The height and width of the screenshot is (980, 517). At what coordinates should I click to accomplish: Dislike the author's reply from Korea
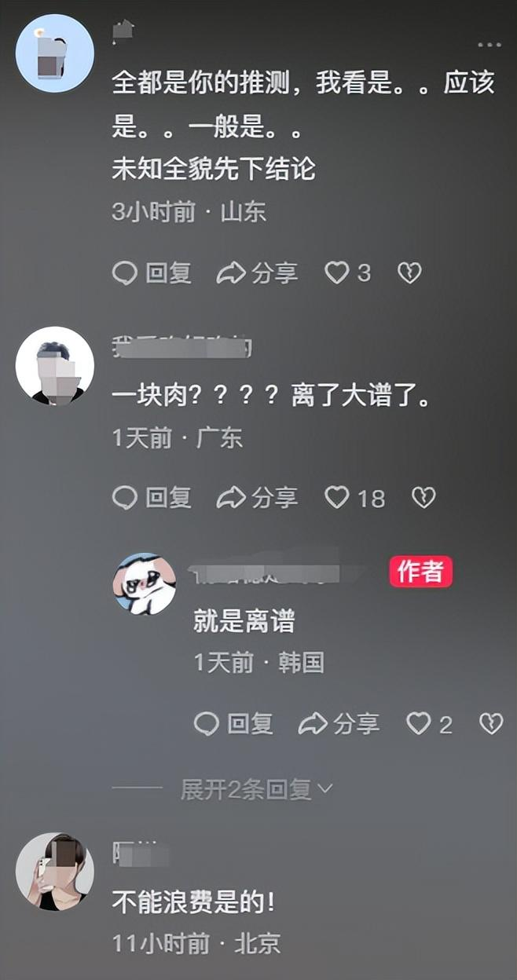click(491, 724)
